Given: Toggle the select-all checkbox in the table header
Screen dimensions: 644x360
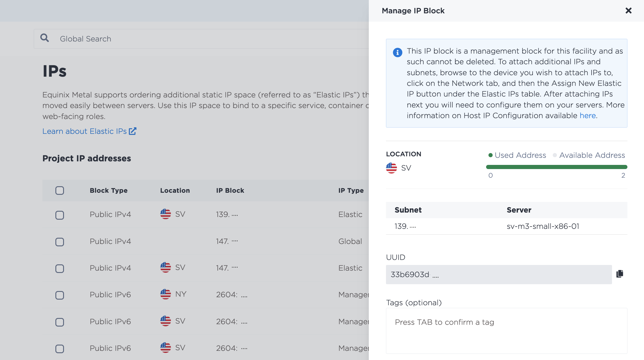Looking at the screenshot, I should (60, 190).
